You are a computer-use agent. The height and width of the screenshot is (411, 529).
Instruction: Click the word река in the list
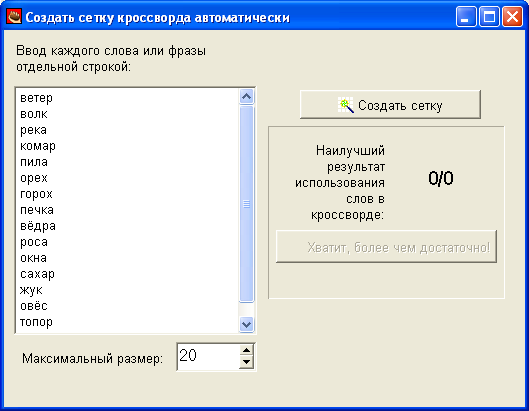pyautogui.click(x=33, y=130)
